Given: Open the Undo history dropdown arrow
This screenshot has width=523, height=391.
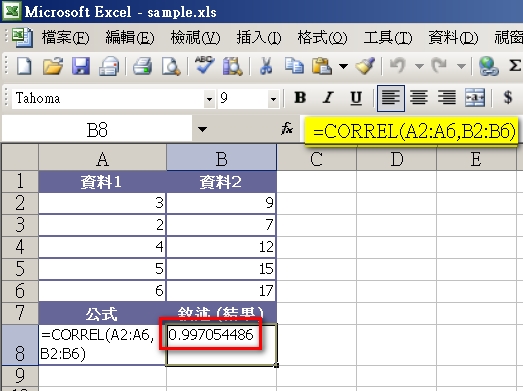Looking at the screenshot, I should [419, 66].
